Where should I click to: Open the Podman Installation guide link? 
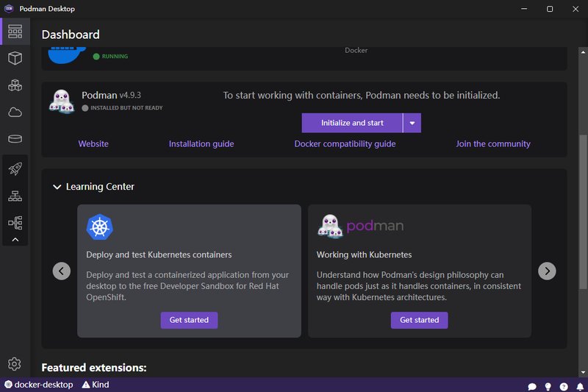pos(201,144)
